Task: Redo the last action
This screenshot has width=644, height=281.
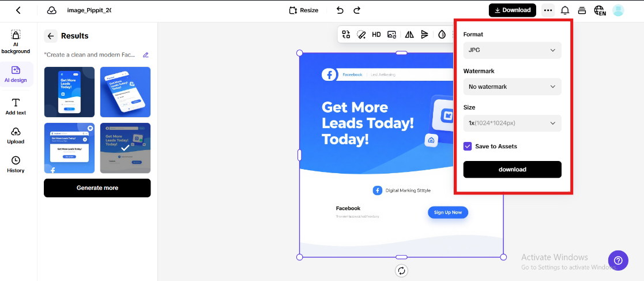Action: coord(357,10)
